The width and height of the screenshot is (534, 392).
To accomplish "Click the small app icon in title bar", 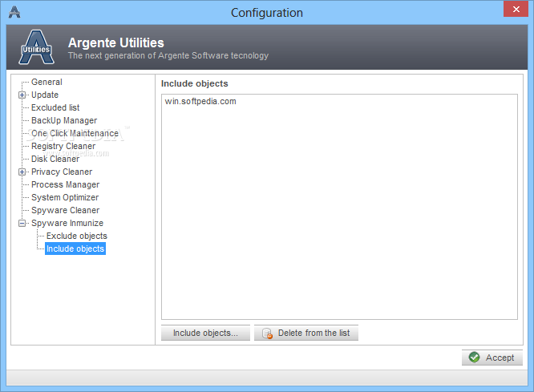I will (14, 12).
